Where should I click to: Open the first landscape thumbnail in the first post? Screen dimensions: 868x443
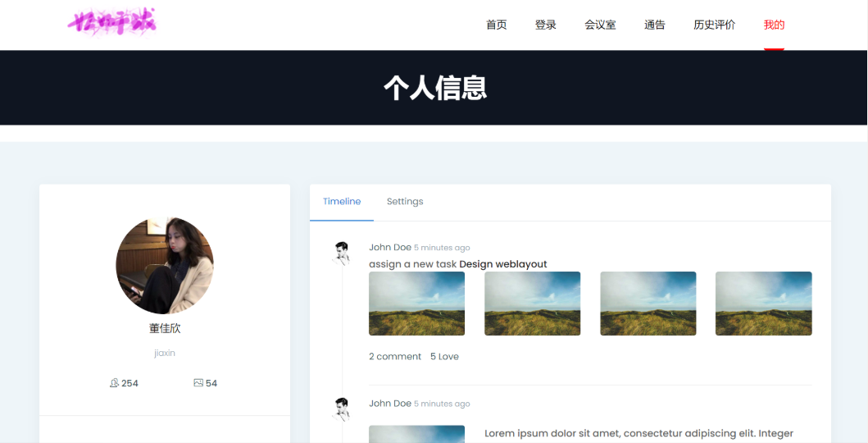point(417,304)
